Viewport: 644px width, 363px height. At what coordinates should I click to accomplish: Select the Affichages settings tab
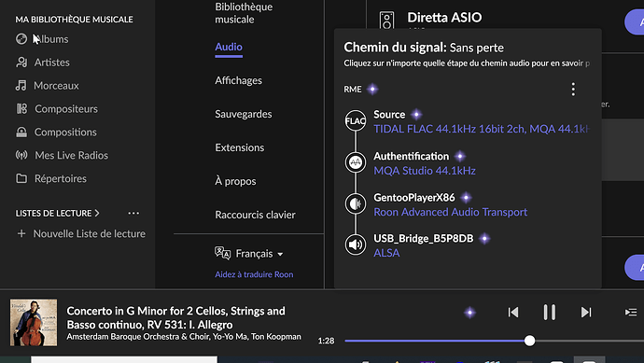[x=238, y=80]
